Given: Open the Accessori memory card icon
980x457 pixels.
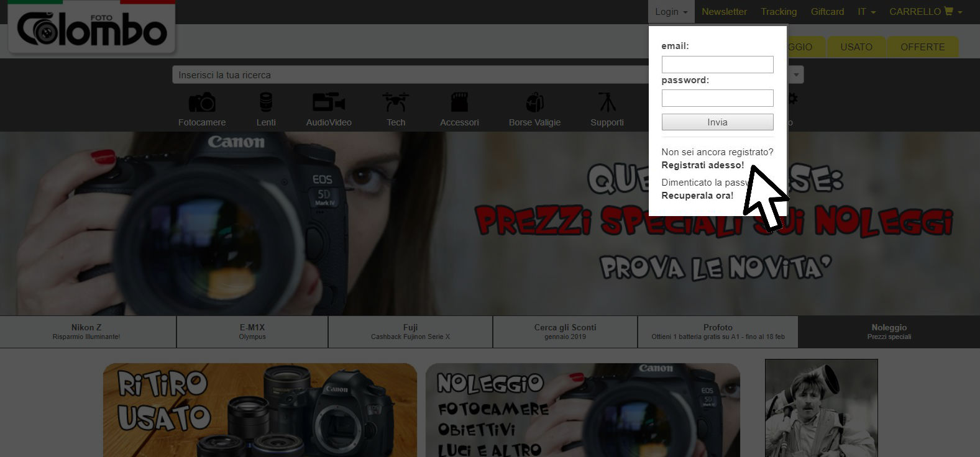Looking at the screenshot, I should pos(459,102).
